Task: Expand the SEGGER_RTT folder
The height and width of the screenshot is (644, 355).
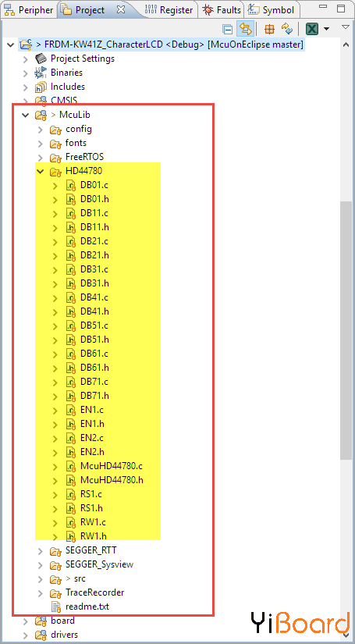Action: point(41,551)
